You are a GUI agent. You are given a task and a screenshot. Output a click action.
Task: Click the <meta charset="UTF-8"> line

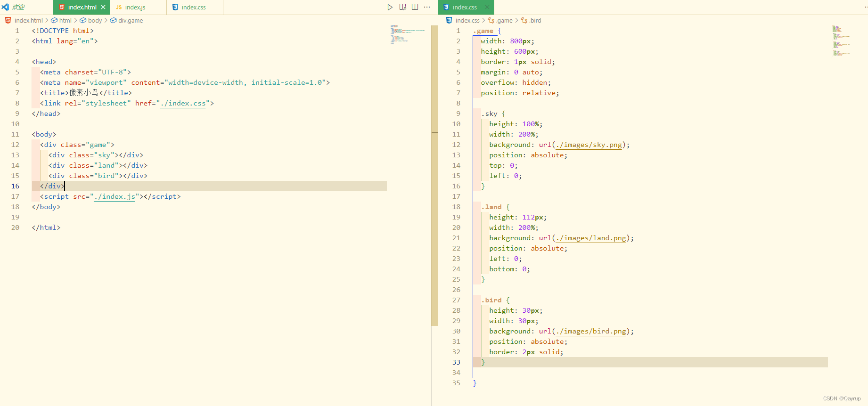point(85,72)
